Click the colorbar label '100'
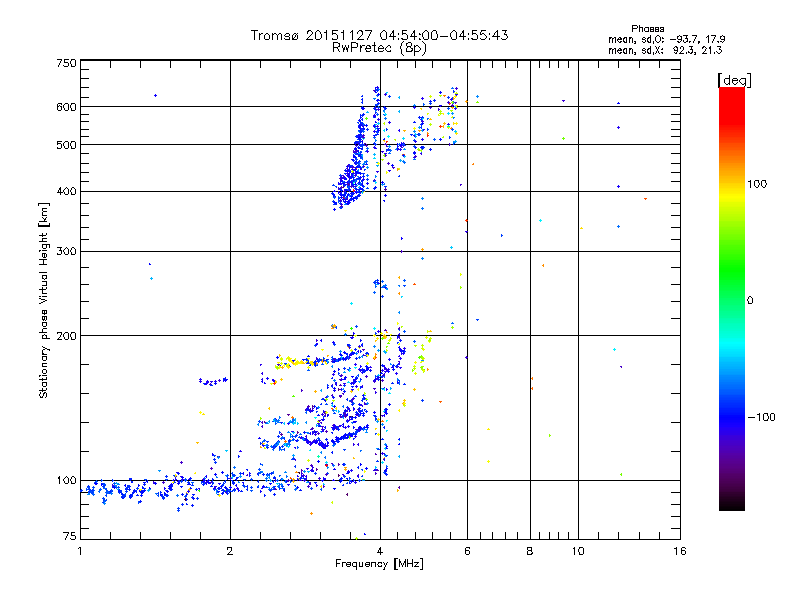800x600 pixels. (757, 184)
